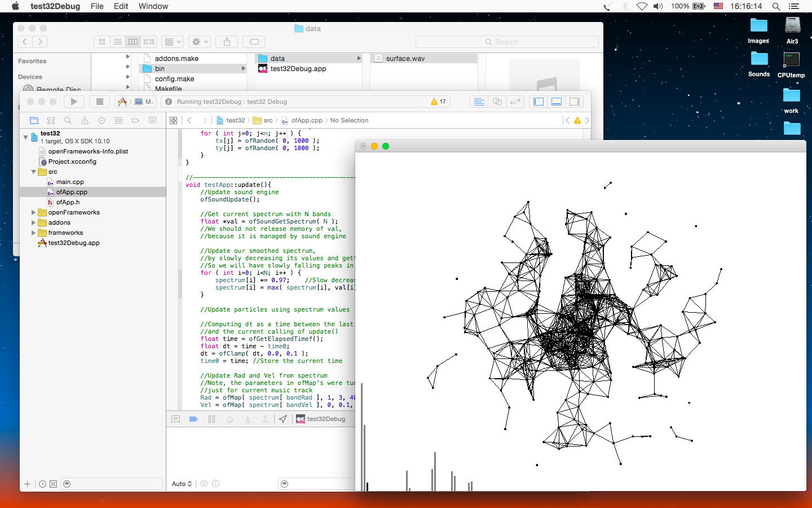Click the Simulate Location arrow icon
Image resolution: width=812 pixels, height=508 pixels.
click(283, 419)
